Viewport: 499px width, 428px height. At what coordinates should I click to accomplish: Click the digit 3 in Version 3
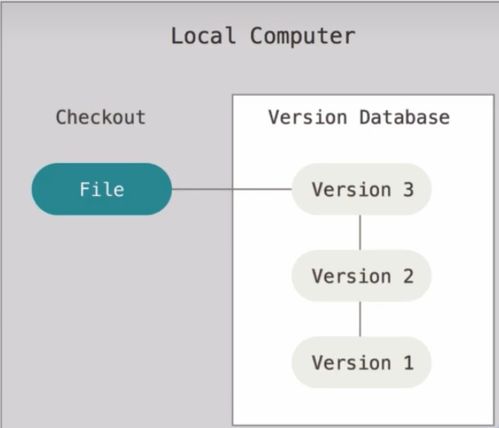[408, 189]
